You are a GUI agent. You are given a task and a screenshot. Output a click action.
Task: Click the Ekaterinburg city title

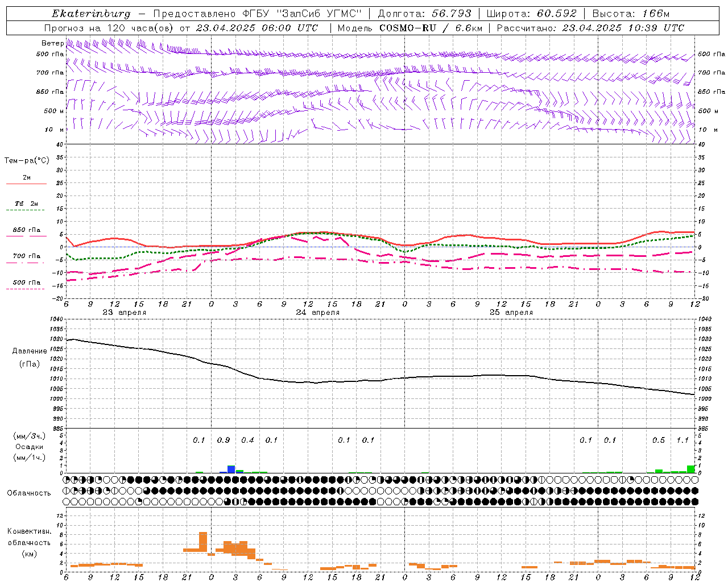pyautogui.click(x=91, y=14)
